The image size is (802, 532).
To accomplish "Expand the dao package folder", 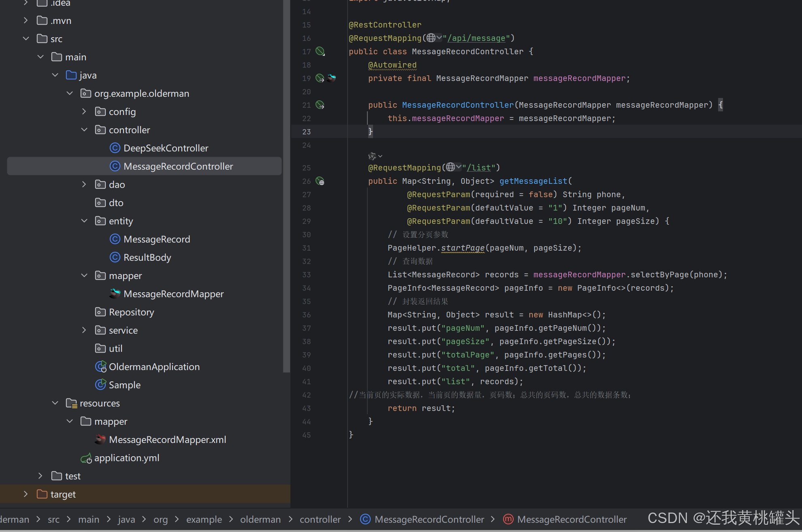I will (84, 185).
